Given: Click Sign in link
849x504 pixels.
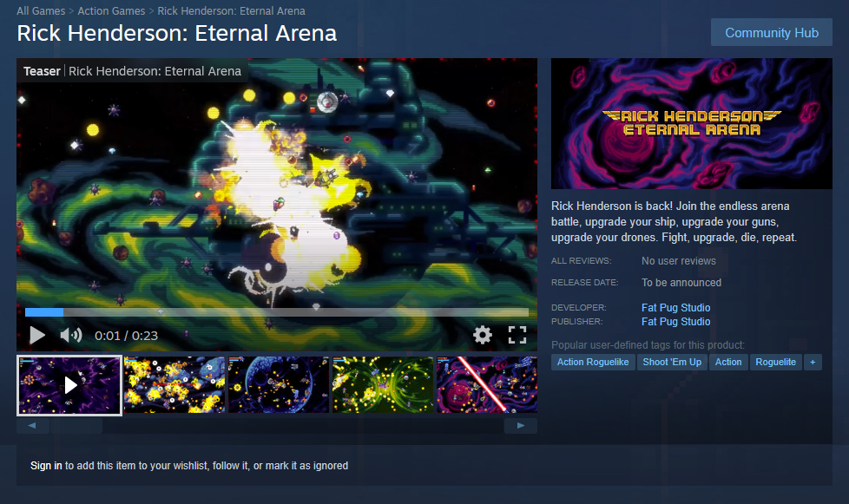Looking at the screenshot, I should click(46, 466).
